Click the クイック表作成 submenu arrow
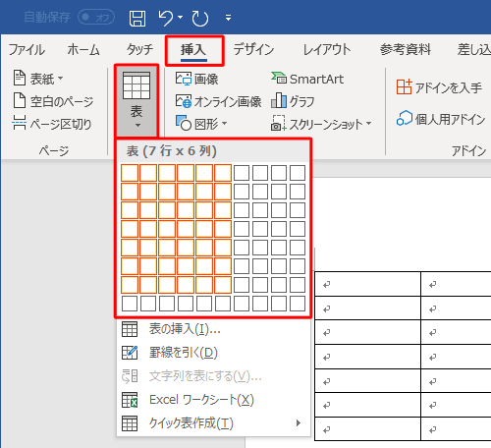Viewport: 491px width, 448px height. coord(299,422)
